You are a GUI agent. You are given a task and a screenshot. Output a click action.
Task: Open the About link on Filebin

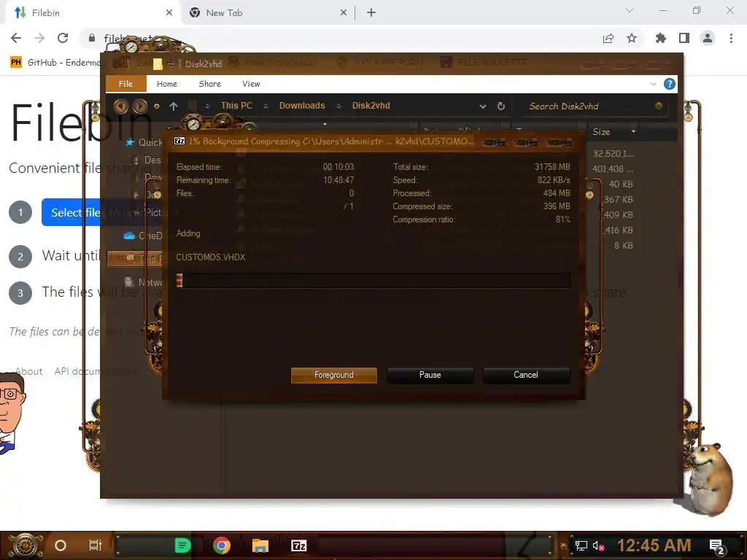pyautogui.click(x=28, y=371)
